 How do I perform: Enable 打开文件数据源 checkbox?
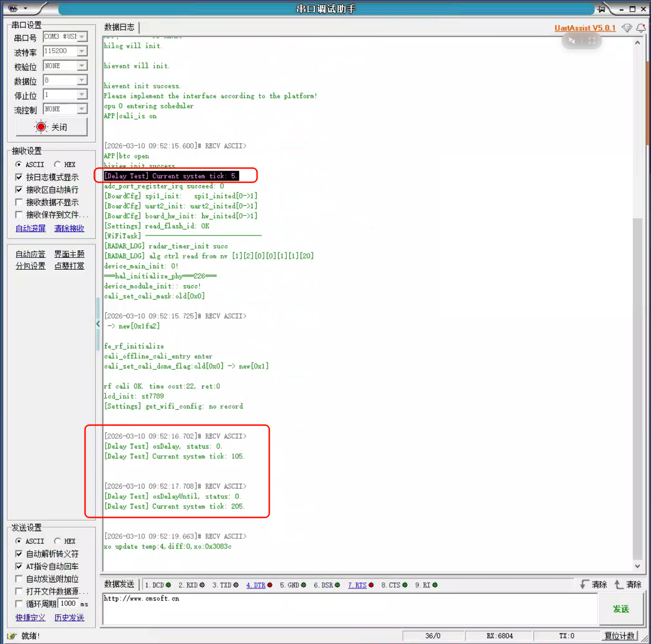coord(19,591)
